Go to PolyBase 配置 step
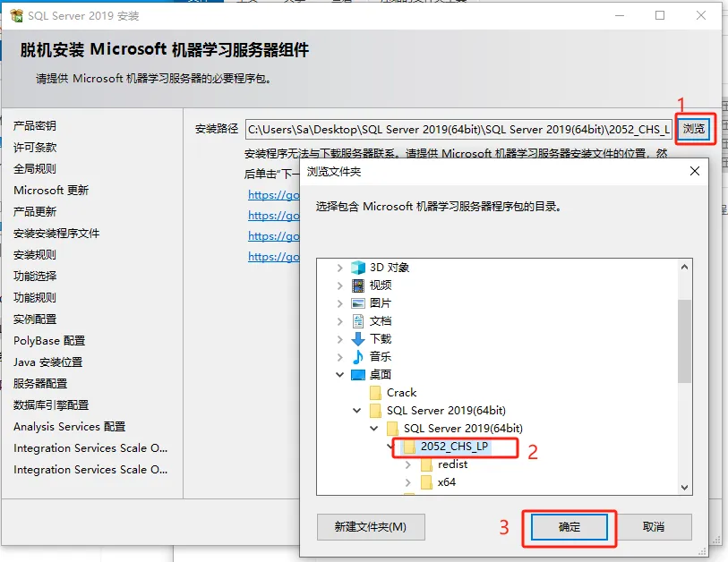This screenshot has width=728, height=562. (49, 341)
